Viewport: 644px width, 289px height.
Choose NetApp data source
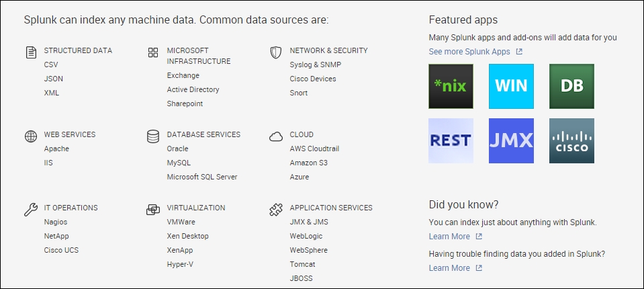[x=56, y=236]
